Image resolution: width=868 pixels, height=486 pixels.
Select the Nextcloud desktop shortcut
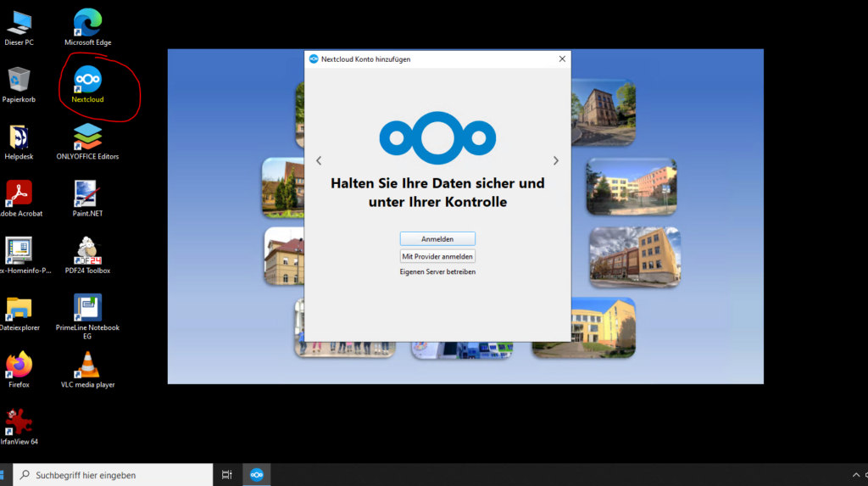click(x=87, y=85)
